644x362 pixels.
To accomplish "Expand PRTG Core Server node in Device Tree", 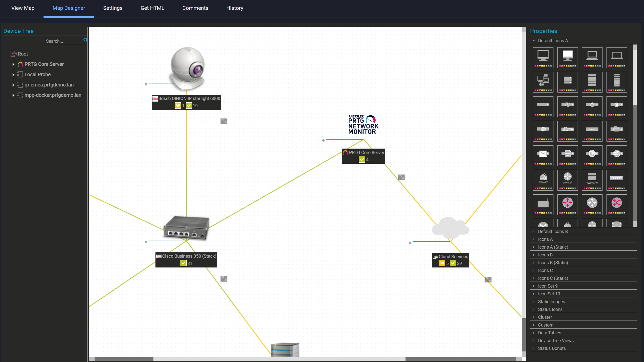I will pos(13,64).
